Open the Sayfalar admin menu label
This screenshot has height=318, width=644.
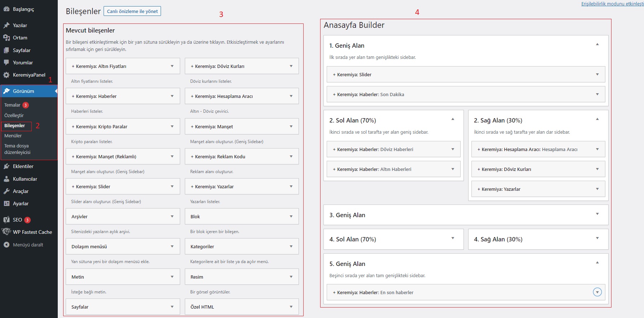pos(22,50)
